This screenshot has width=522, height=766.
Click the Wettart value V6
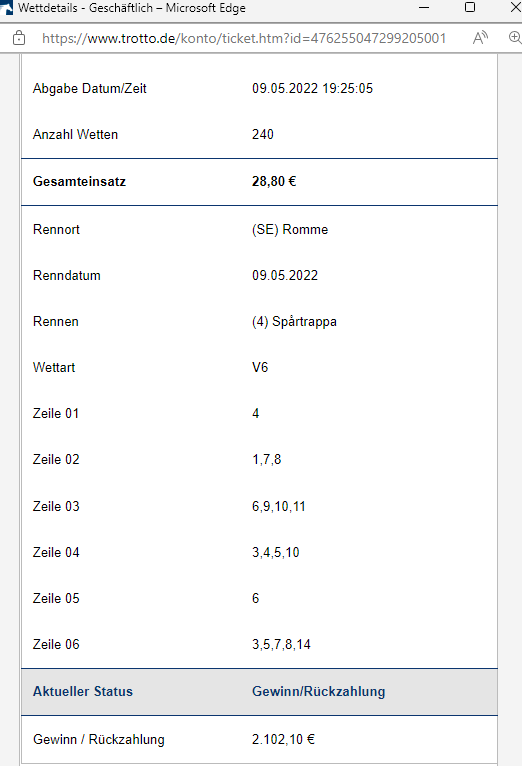point(260,367)
